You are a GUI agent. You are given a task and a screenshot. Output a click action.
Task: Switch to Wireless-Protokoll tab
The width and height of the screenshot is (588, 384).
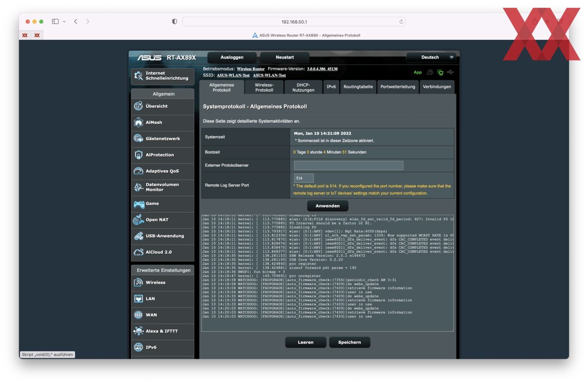(264, 87)
